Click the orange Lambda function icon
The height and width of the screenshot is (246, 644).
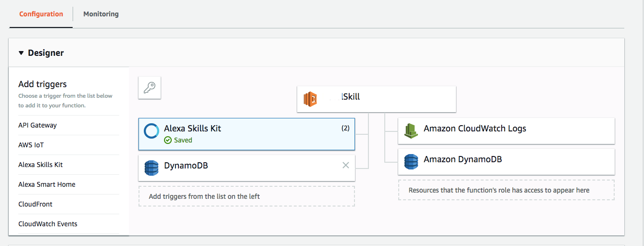pyautogui.click(x=310, y=99)
